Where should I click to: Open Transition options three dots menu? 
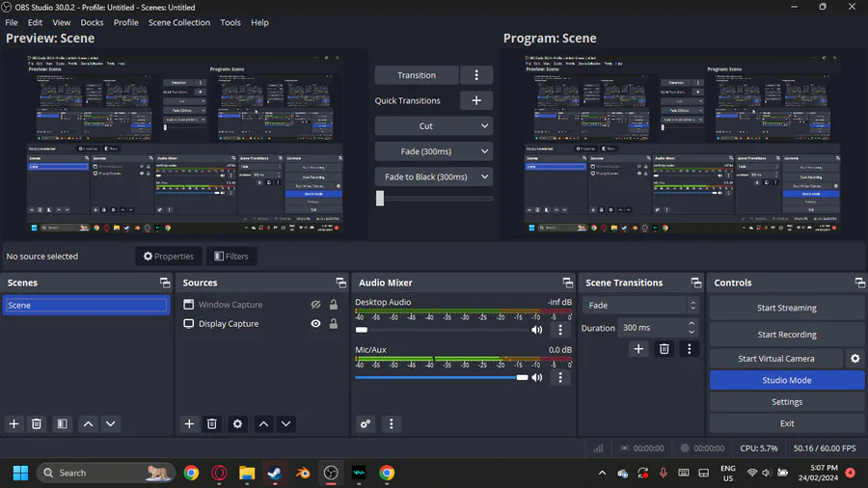[476, 75]
